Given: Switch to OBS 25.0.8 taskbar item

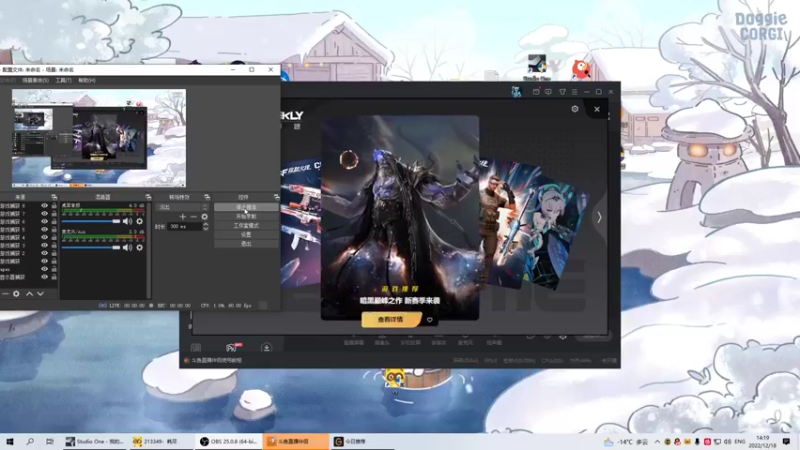Looking at the screenshot, I should coord(229,442).
